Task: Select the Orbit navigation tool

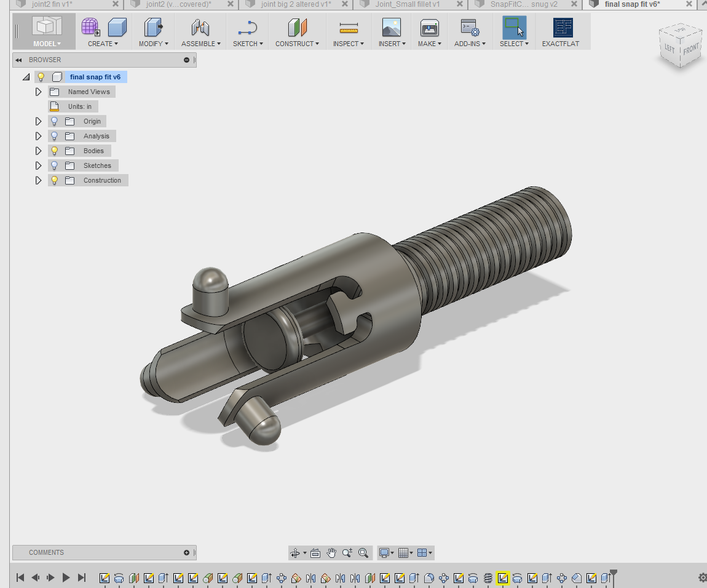Action: pos(295,553)
